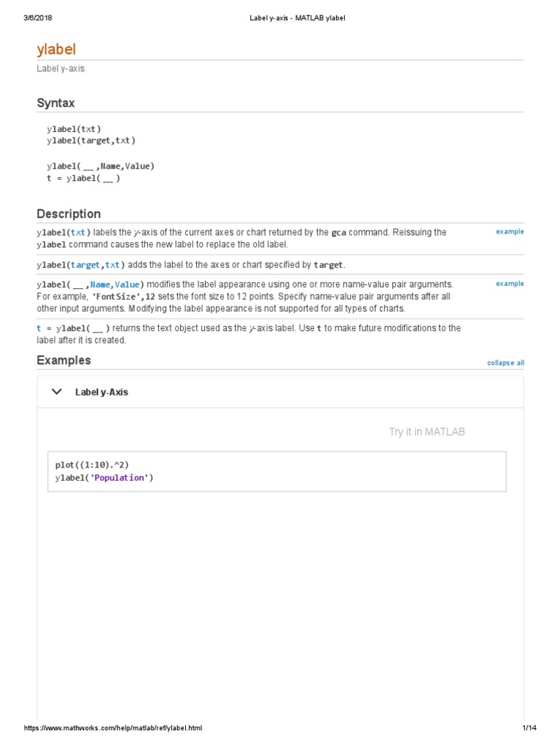Click the "Label y-Axis" example title
Image resolution: width=560 pixels, height=747 pixels.
101,392
